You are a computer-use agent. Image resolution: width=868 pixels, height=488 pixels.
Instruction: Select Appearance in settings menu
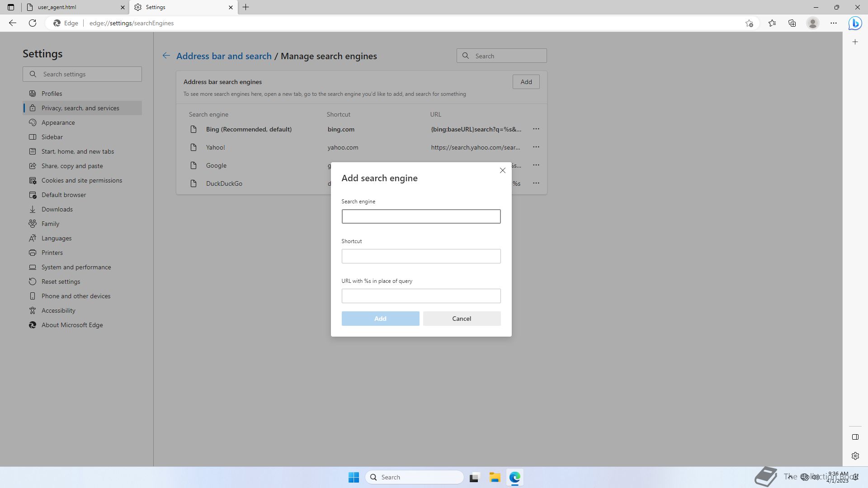[x=58, y=122]
